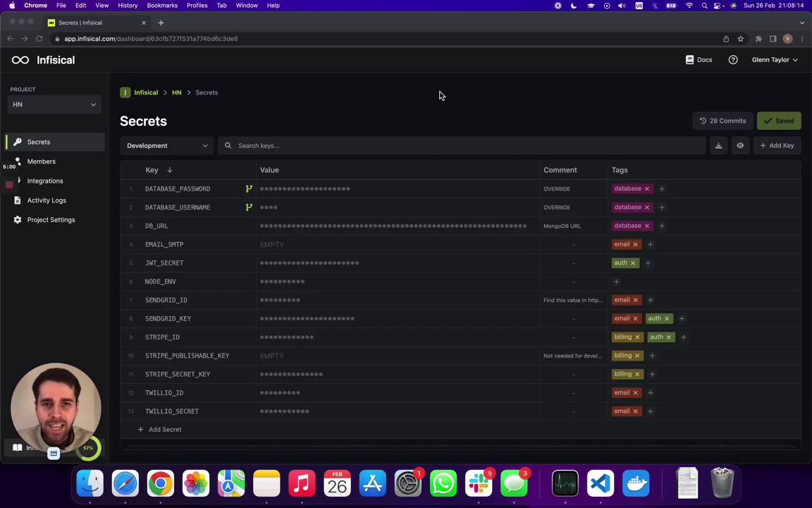
Task: Open Docker from the dock
Action: coord(636,483)
